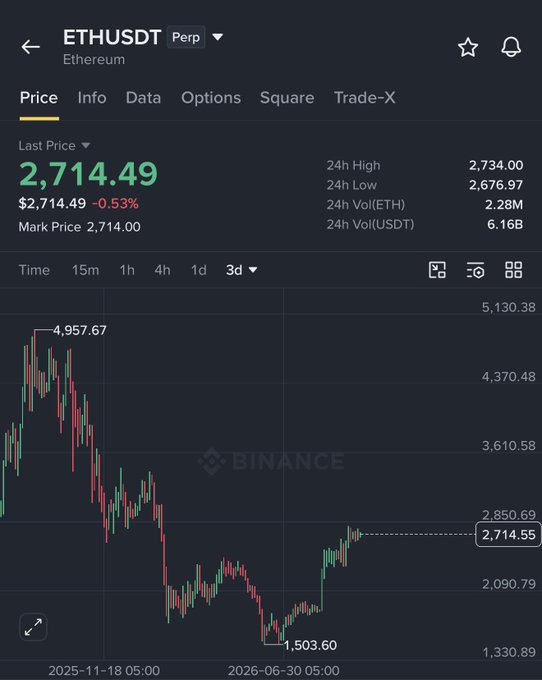Tap the 24h Vol(USDT) value 6.16B

[505, 225]
